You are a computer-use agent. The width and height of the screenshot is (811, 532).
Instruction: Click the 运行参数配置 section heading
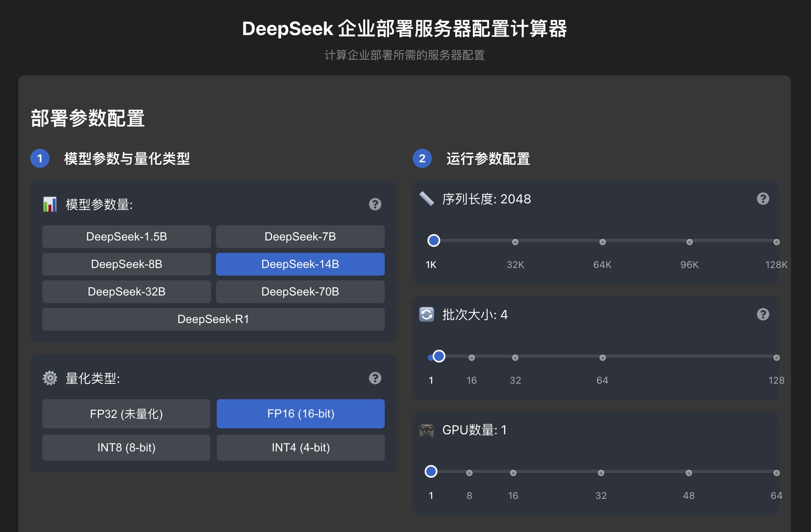pyautogui.click(x=488, y=159)
